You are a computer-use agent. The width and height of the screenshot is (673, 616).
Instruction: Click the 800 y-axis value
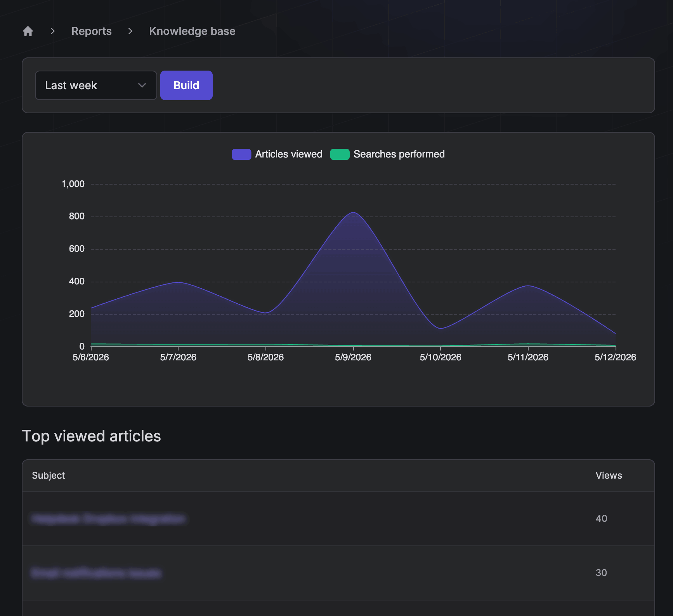coord(77,216)
